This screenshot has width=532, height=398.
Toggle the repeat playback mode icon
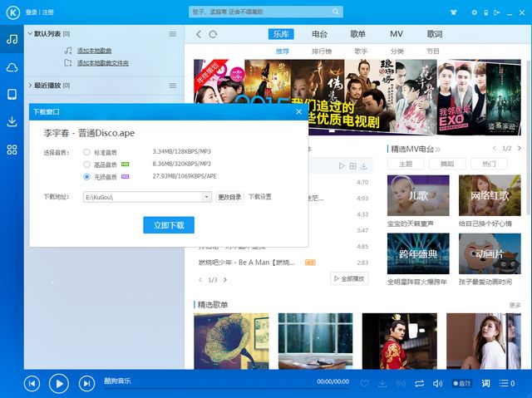tap(419, 383)
